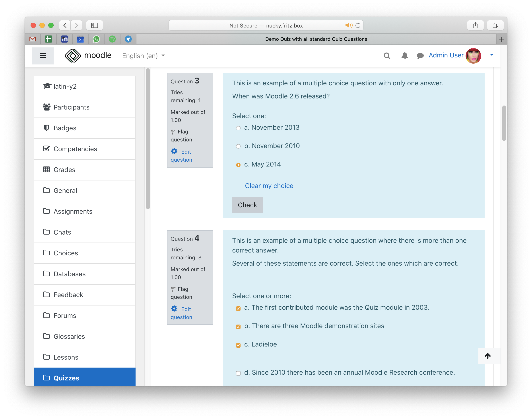Check option d. annual Moodle Research conference
This screenshot has height=419, width=532.
238,373
